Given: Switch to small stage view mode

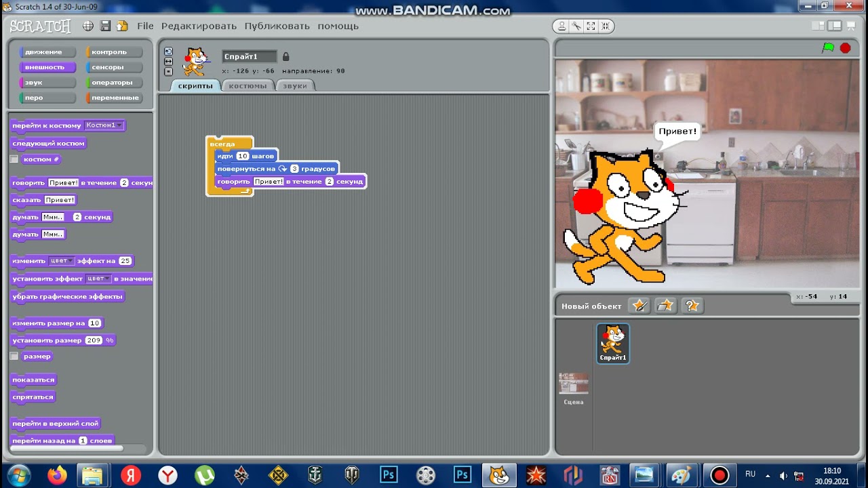Looking at the screenshot, I should click(x=818, y=26).
